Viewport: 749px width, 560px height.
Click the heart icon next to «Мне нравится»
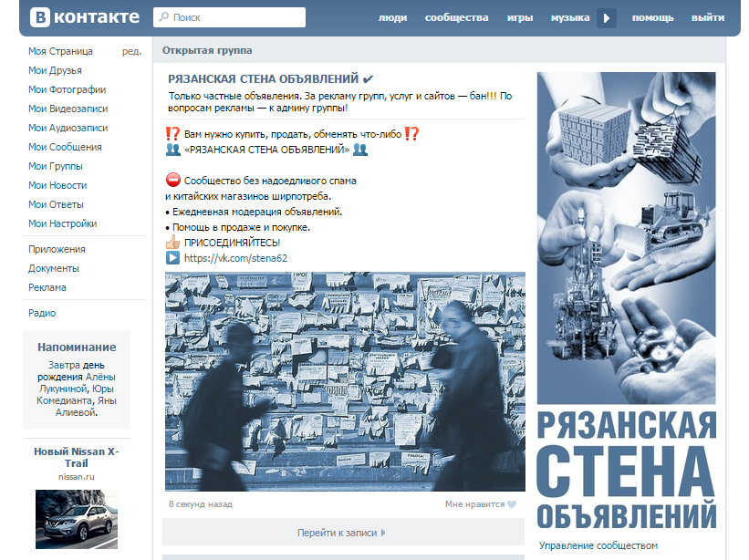coord(512,504)
